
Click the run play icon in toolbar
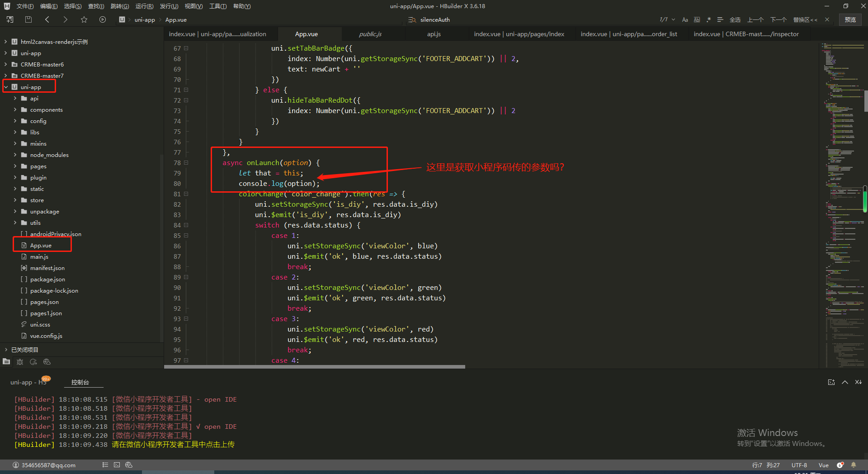tap(103, 19)
